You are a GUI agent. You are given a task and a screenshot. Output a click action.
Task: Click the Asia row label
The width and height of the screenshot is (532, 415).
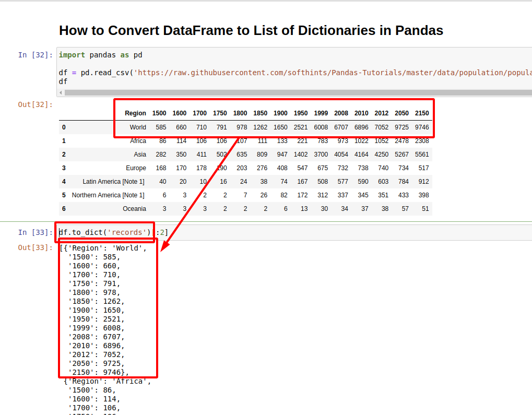(140, 154)
